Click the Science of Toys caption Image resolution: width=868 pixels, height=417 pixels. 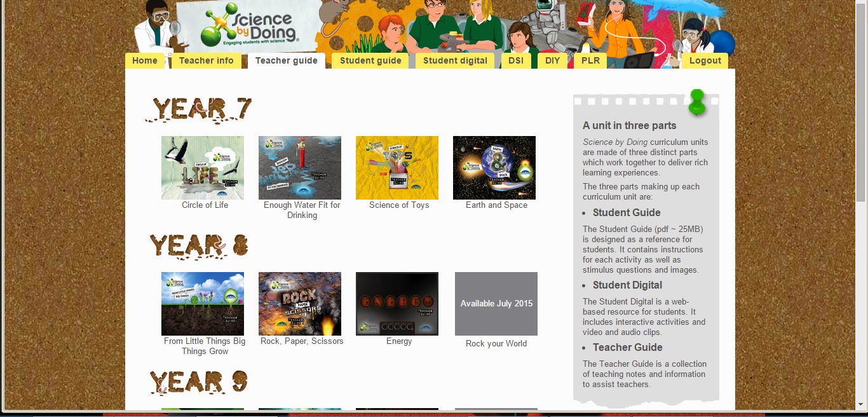399,205
